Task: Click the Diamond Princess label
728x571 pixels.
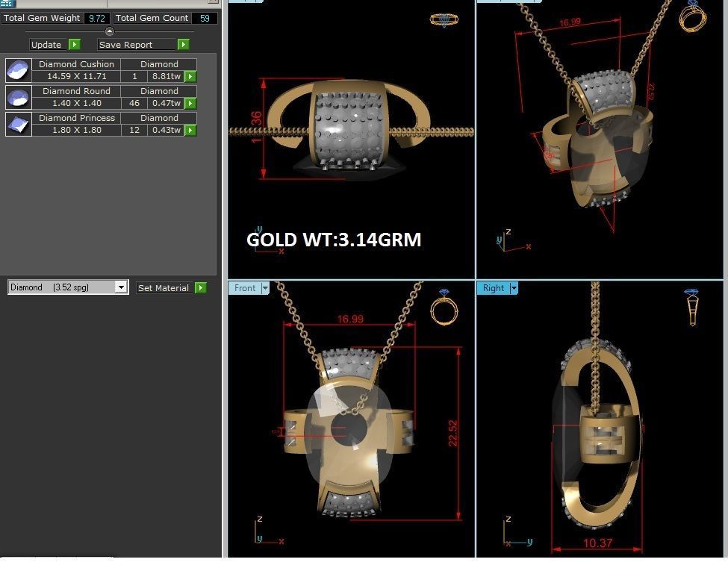Action: click(x=77, y=119)
